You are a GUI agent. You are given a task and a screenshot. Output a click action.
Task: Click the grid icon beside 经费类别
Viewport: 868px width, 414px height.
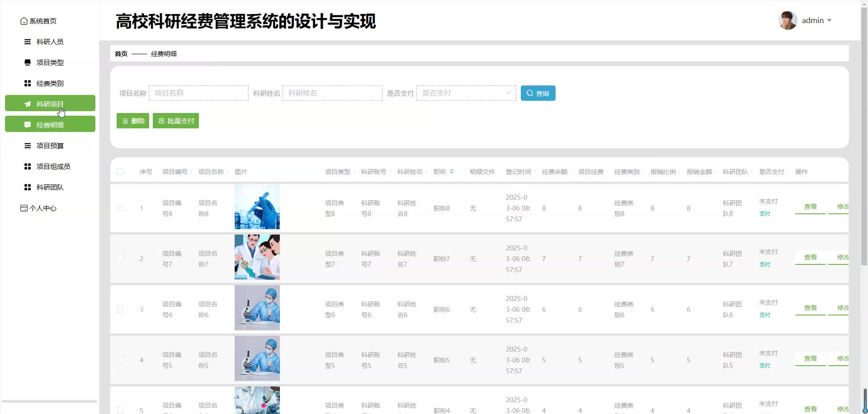coord(28,84)
